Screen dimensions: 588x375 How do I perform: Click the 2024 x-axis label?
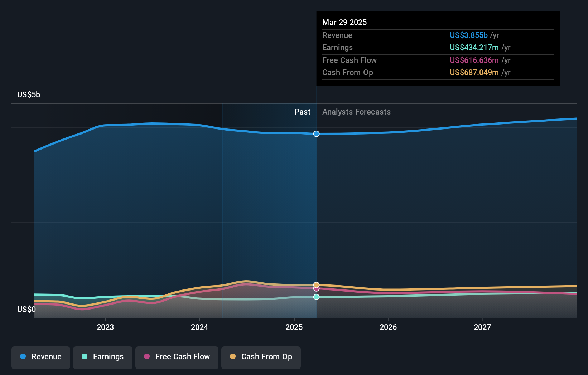(x=199, y=327)
